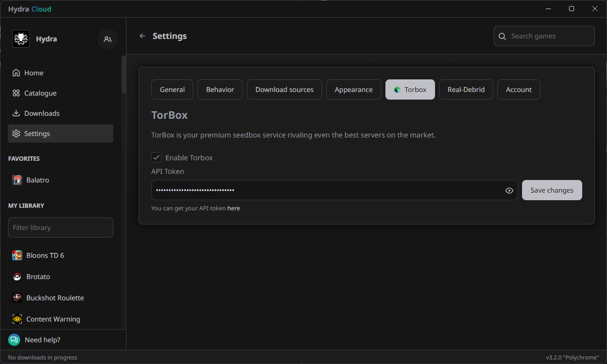Image resolution: width=607 pixels, height=364 pixels.
Task: Click the Hydra profile avatar icon
Action: [x=21, y=39]
